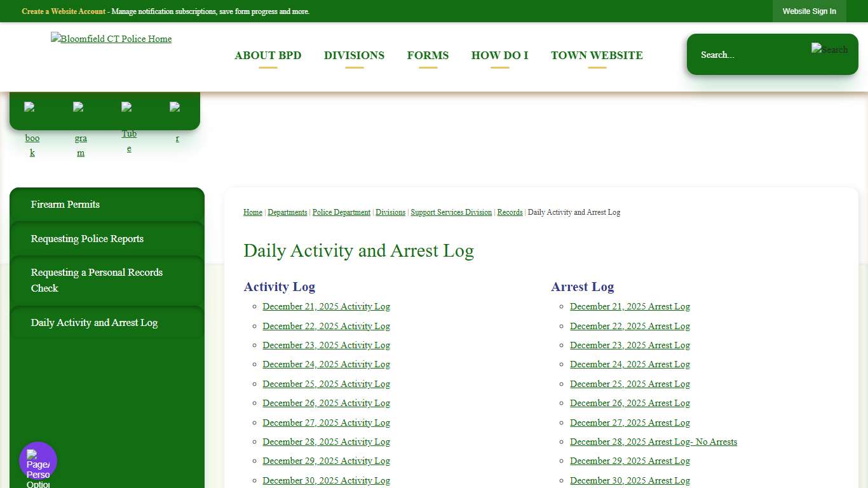
Task: Open the TOWN WEBSITE menu item
Action: pos(597,55)
